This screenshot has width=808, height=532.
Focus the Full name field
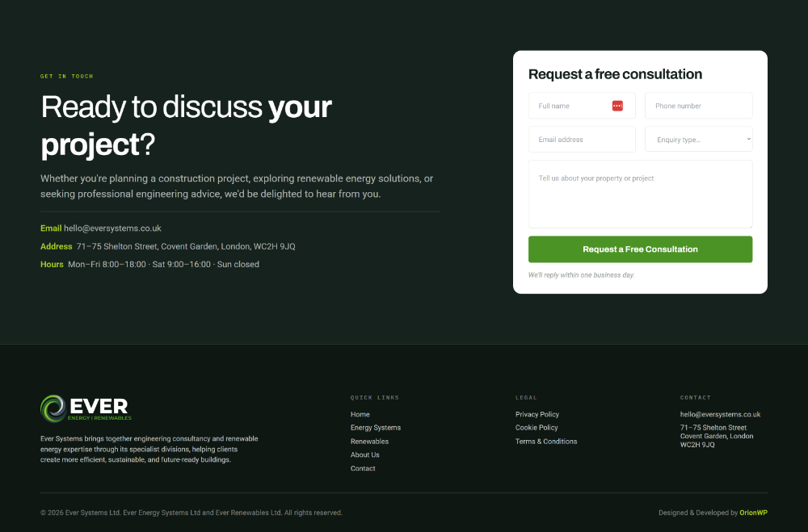[x=582, y=106]
